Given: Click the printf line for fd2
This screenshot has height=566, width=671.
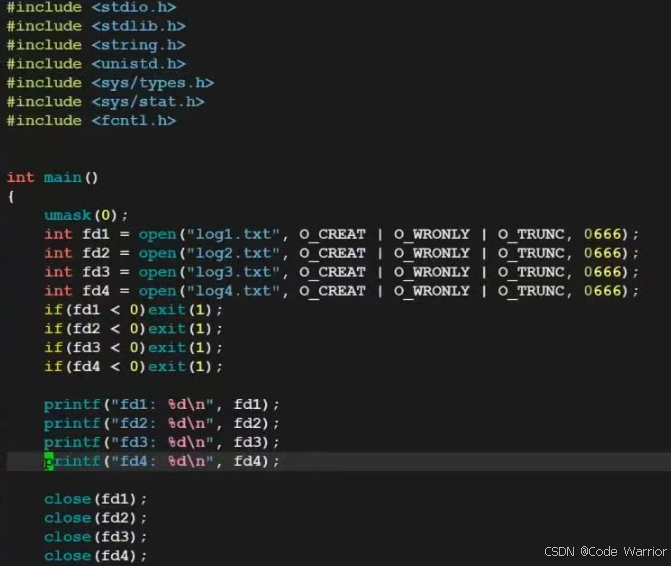Looking at the screenshot, I should tap(161, 423).
